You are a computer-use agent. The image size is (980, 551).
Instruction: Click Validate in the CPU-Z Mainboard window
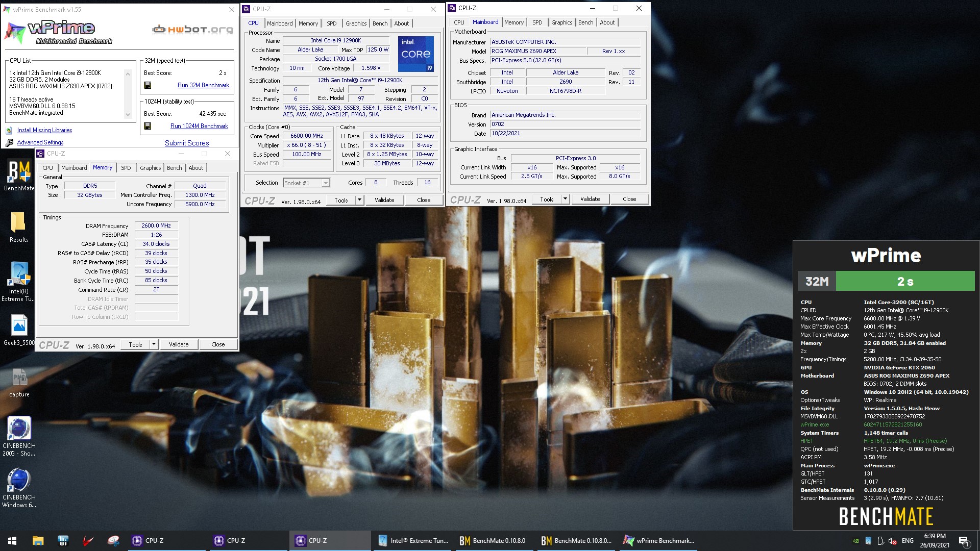(590, 199)
